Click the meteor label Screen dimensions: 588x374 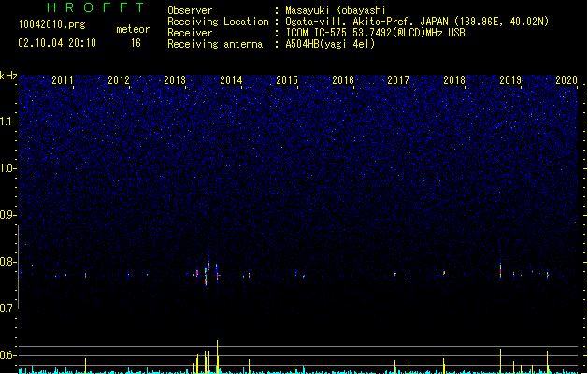(x=133, y=29)
